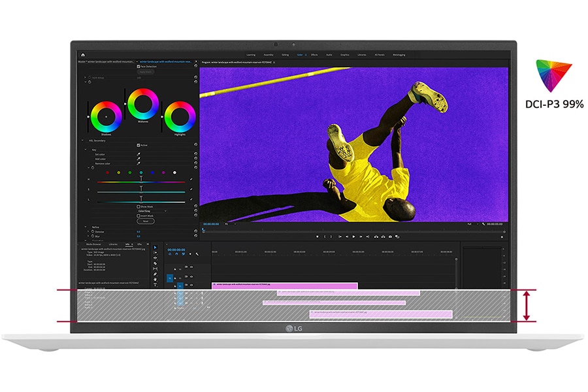The width and height of the screenshot is (588, 392).
Task: Hide top video track with eye icon
Action: coord(191,267)
